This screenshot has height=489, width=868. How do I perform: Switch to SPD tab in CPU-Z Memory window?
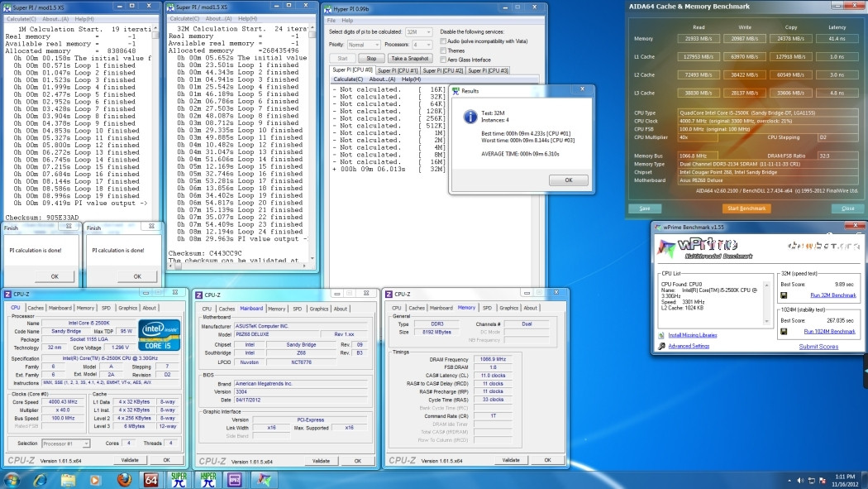[x=487, y=307]
